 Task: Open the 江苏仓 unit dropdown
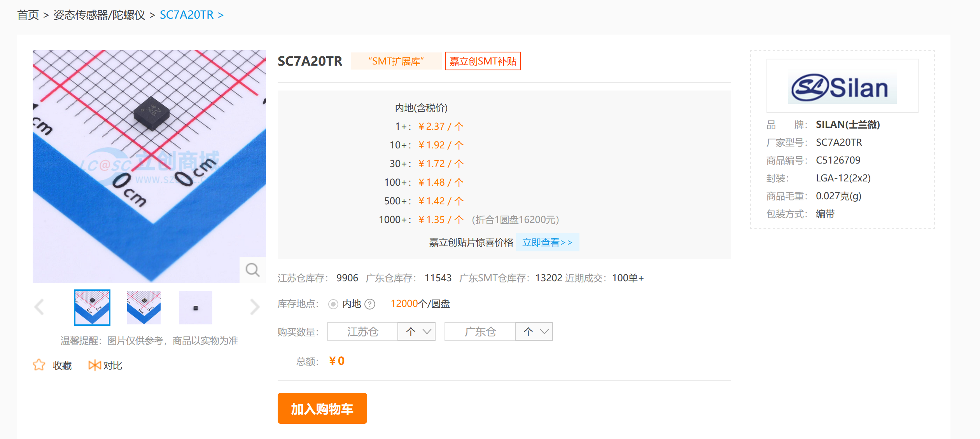click(416, 331)
